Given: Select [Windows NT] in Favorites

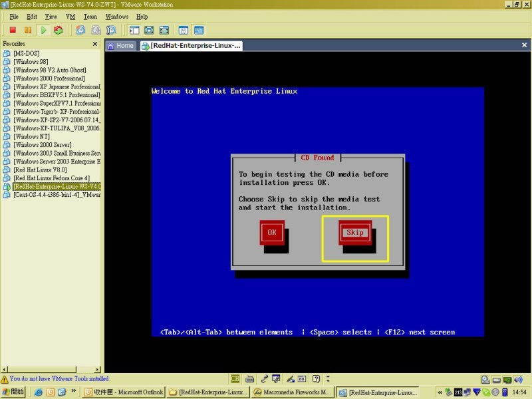Looking at the screenshot, I should pyautogui.click(x=31, y=136).
